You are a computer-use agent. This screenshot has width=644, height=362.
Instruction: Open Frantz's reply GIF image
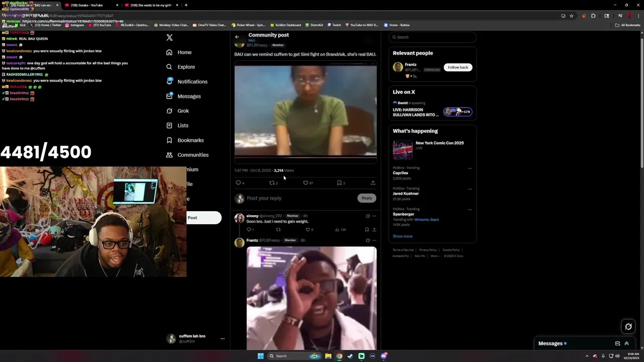(311, 298)
